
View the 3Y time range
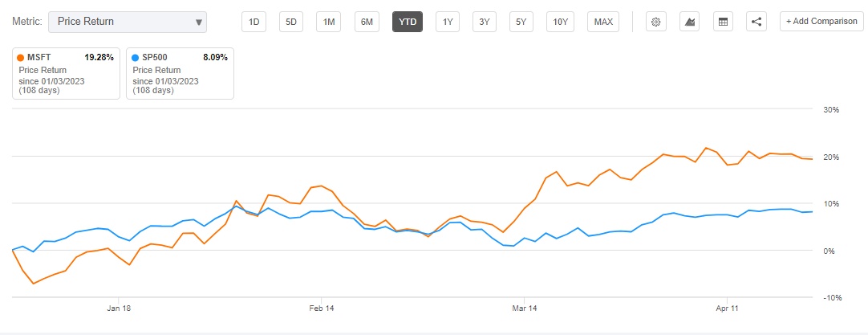(x=485, y=22)
